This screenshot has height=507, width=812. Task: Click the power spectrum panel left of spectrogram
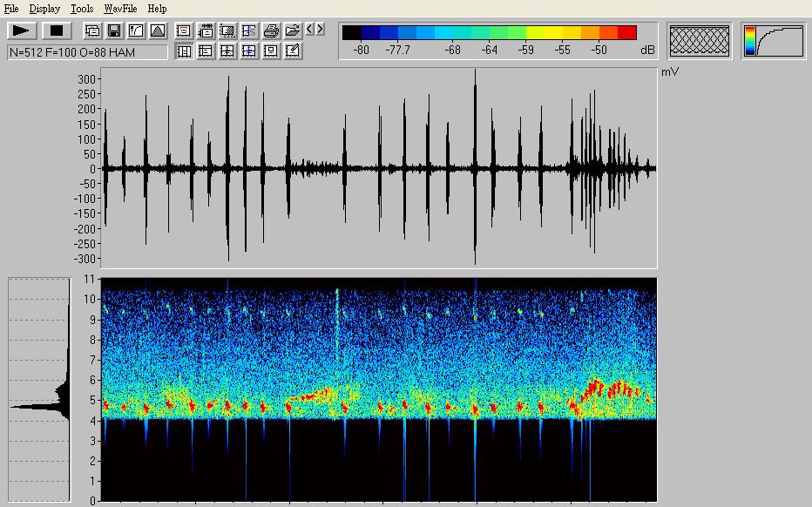pyautogui.click(x=39, y=388)
